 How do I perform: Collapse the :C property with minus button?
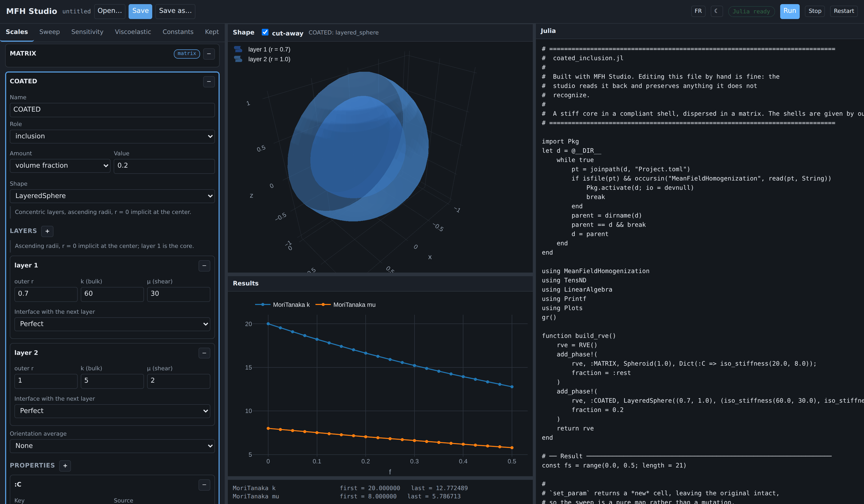pos(204,484)
